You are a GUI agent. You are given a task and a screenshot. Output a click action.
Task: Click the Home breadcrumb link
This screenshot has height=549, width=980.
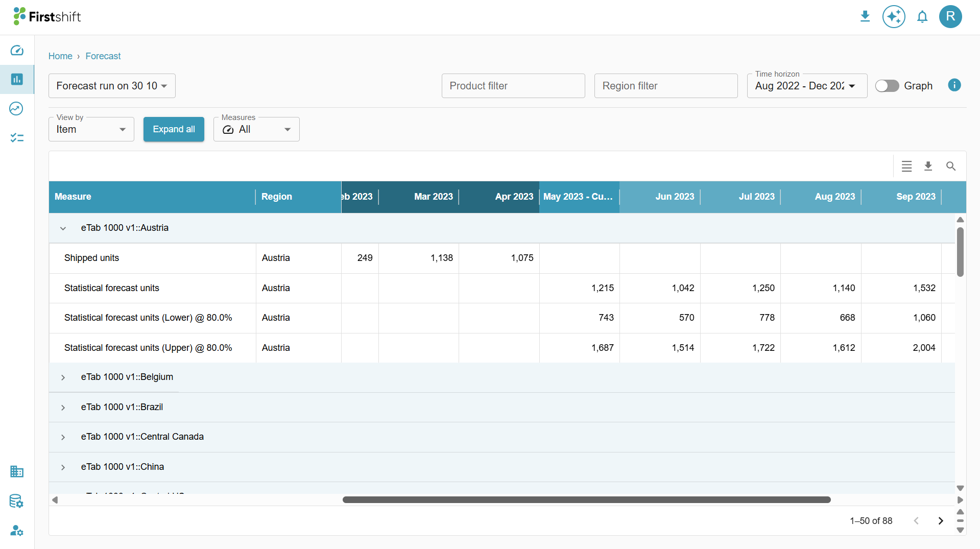[x=60, y=56]
